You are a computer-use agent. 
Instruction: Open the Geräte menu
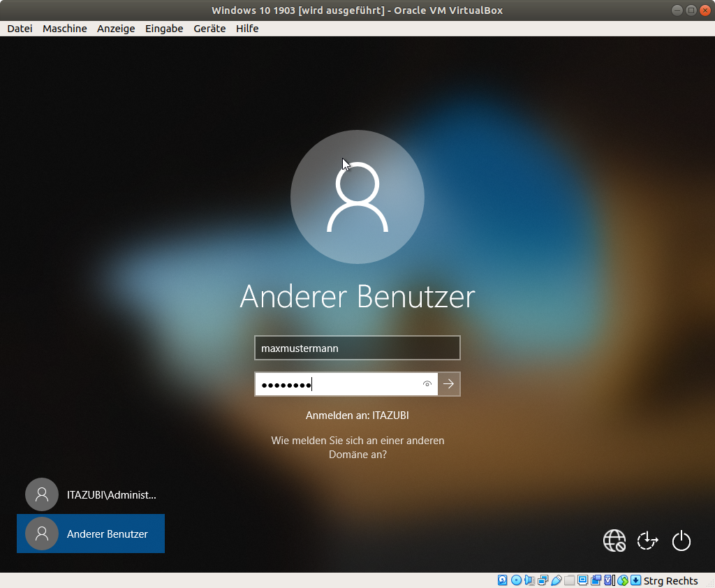pos(209,28)
